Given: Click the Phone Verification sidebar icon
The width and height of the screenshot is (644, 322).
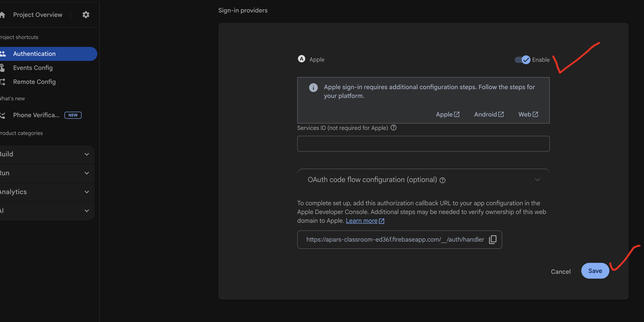Looking at the screenshot, I should (2, 115).
